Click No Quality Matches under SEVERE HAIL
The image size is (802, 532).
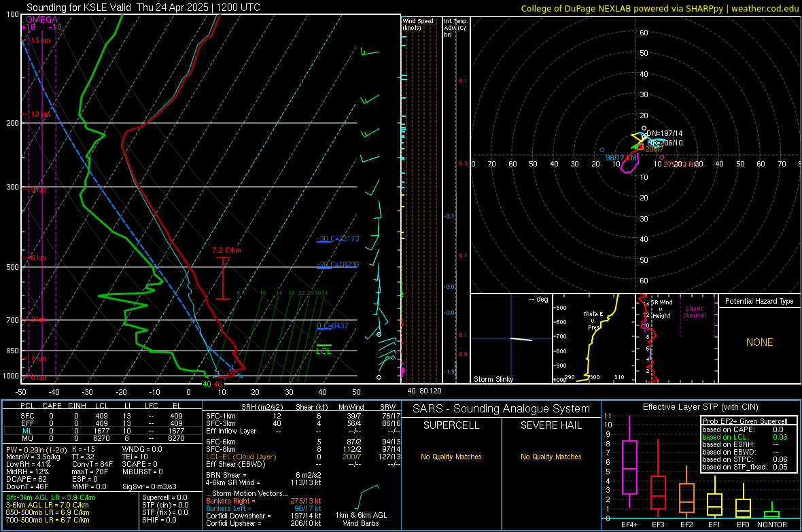551,457
